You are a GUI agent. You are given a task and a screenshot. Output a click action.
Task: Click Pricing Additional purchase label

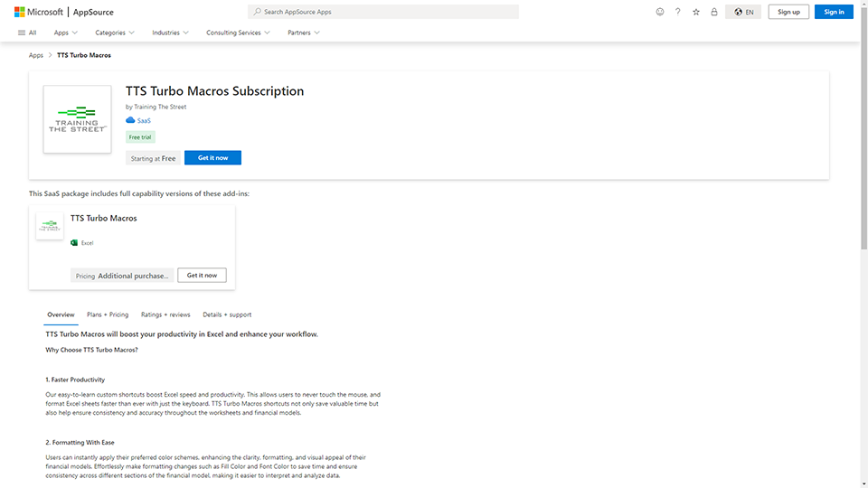pyautogui.click(x=122, y=276)
